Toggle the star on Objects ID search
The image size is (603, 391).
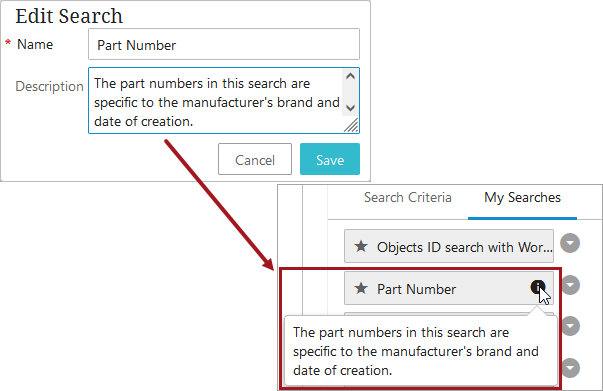pyautogui.click(x=361, y=246)
